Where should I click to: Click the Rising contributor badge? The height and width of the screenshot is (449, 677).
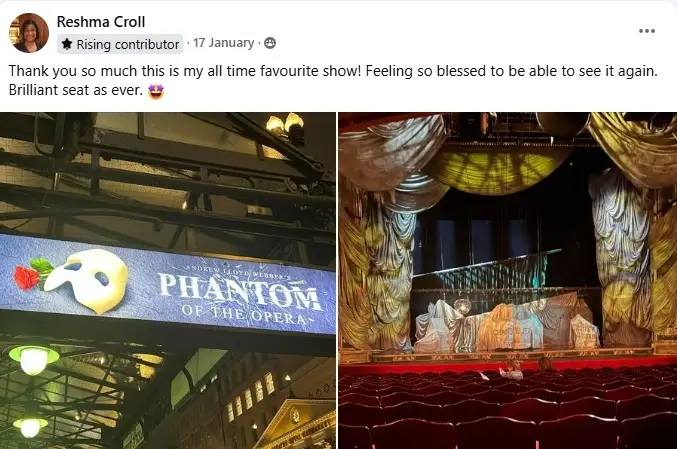tap(120, 44)
